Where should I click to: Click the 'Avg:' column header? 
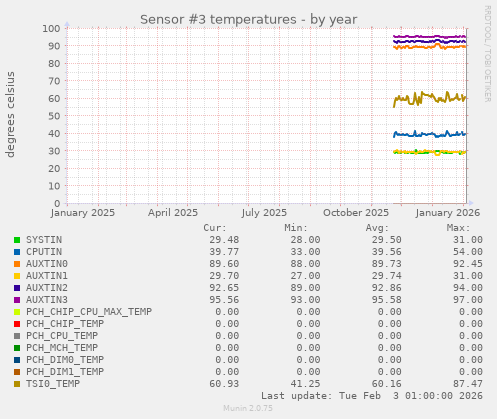(x=377, y=228)
